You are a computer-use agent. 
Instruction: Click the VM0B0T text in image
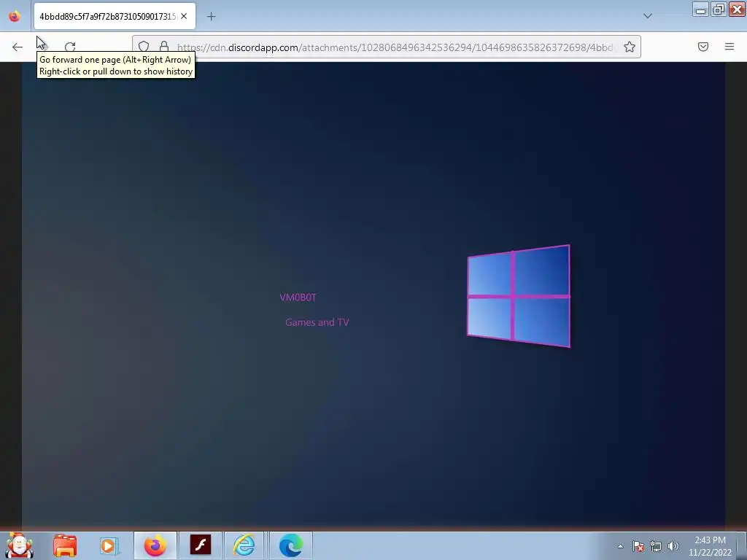[298, 297]
